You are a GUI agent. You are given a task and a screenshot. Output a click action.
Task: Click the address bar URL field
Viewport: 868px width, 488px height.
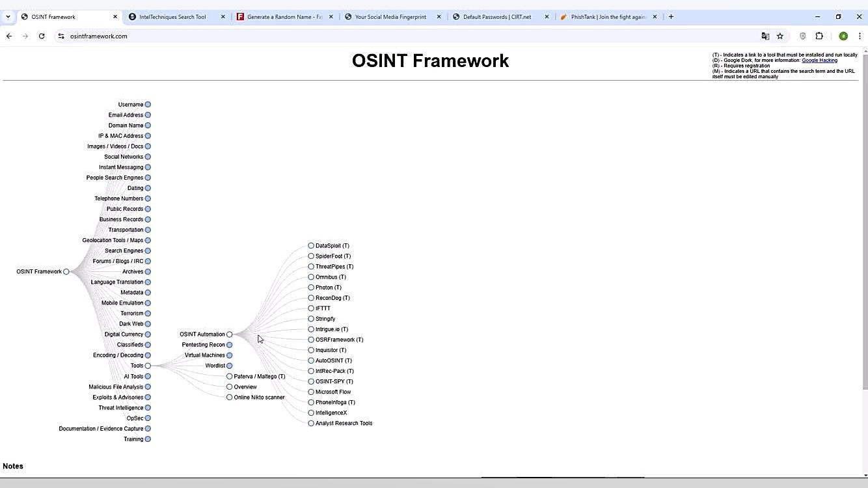(x=410, y=36)
